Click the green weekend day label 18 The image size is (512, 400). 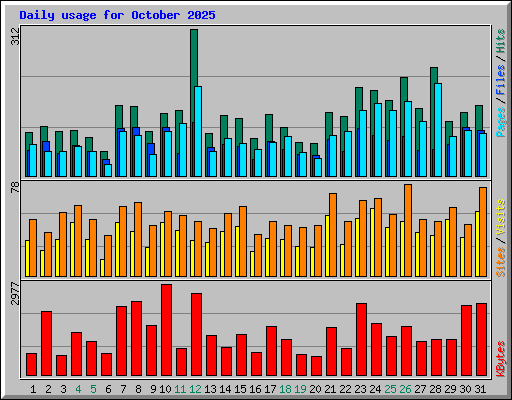click(x=285, y=389)
